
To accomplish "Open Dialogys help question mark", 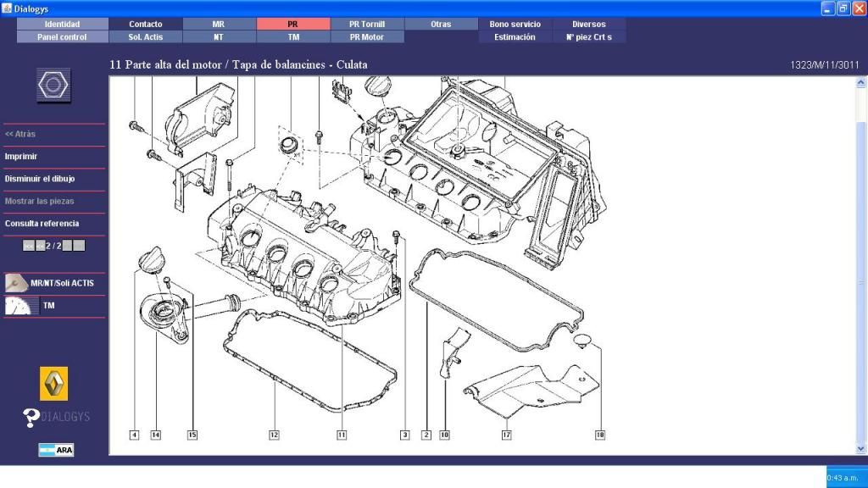I will [x=32, y=417].
